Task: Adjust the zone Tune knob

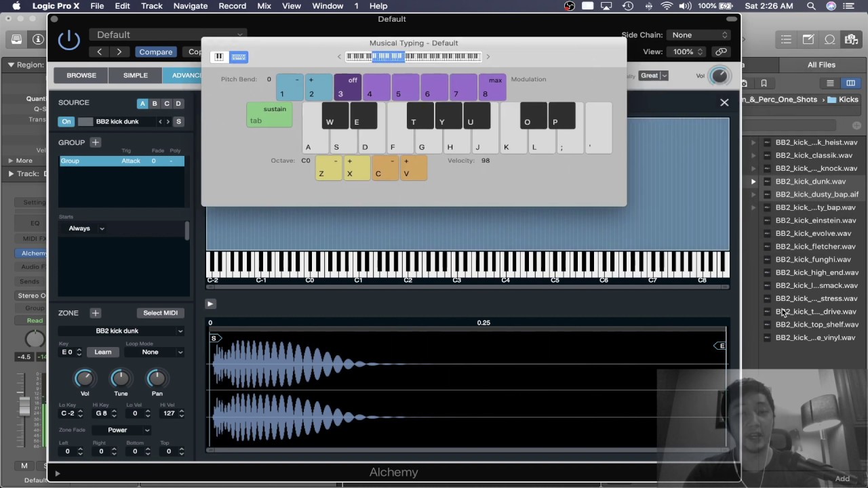Action: pyautogui.click(x=121, y=378)
